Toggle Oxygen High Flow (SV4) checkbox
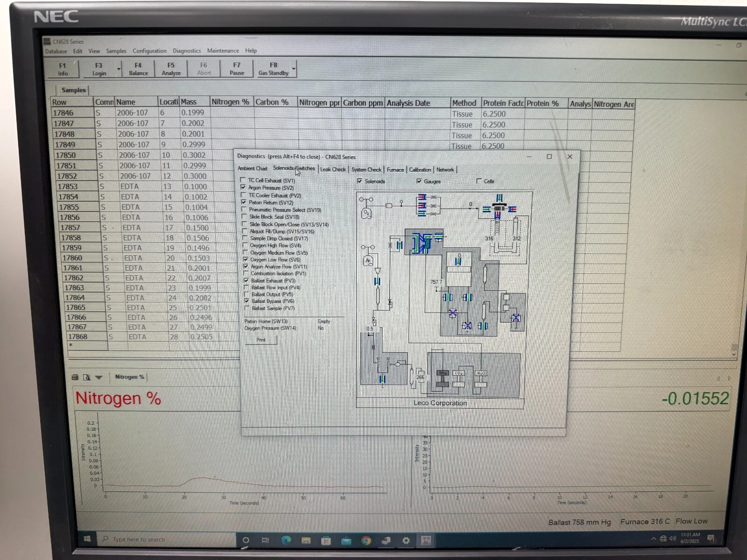This screenshot has height=560, width=747. click(245, 245)
